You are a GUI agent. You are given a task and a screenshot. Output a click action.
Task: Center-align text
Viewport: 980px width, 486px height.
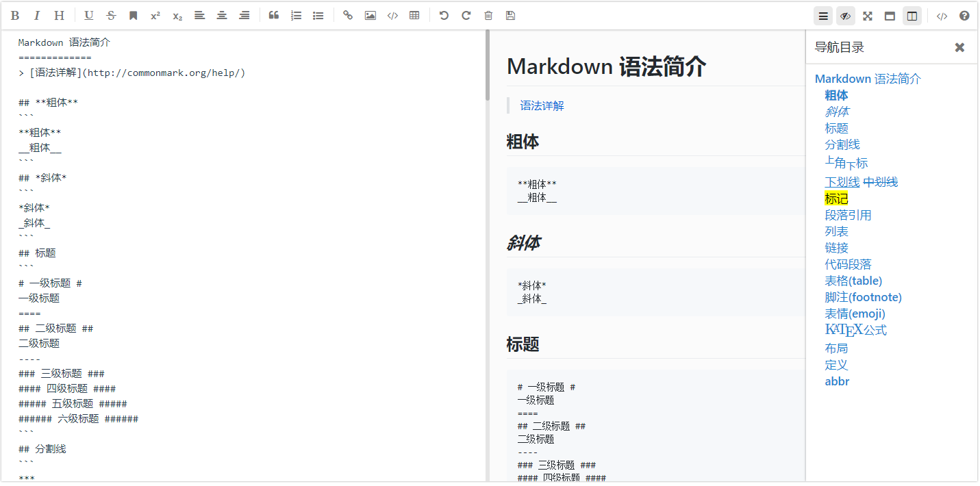(x=222, y=16)
